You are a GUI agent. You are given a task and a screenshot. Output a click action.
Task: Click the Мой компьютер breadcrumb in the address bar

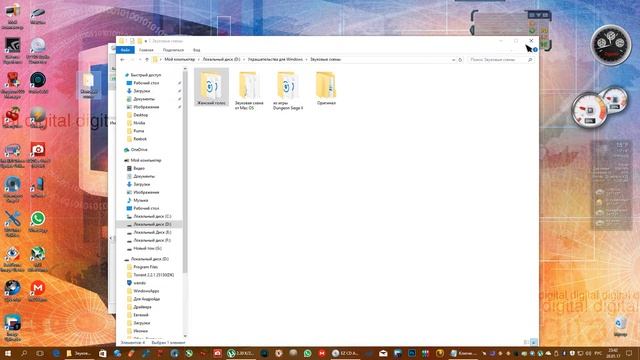180,60
